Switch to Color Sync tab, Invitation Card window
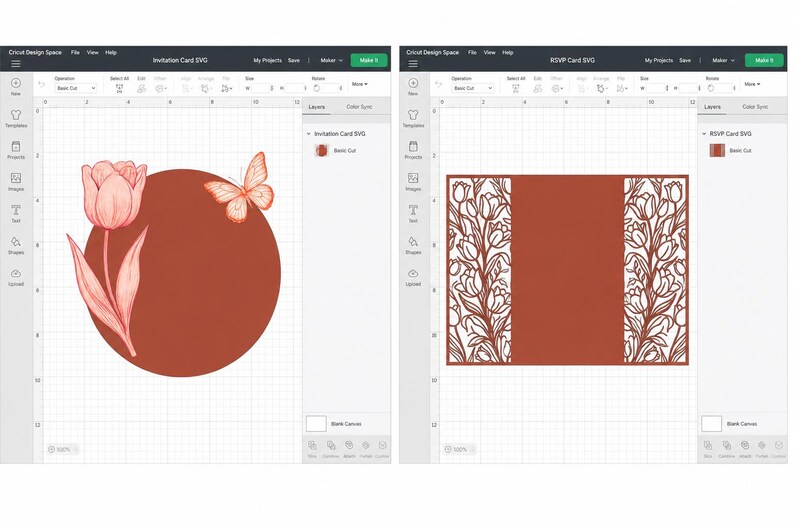Screen dimensions: 794x529 point(359,107)
